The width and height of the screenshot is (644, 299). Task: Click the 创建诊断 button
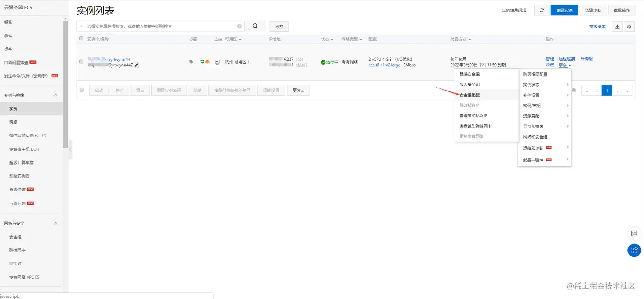click(x=593, y=10)
